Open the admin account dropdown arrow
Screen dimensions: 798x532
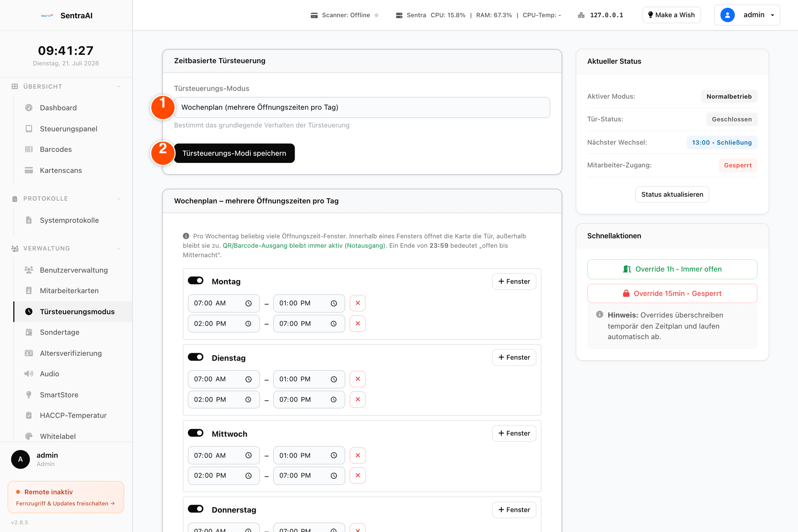(x=773, y=15)
